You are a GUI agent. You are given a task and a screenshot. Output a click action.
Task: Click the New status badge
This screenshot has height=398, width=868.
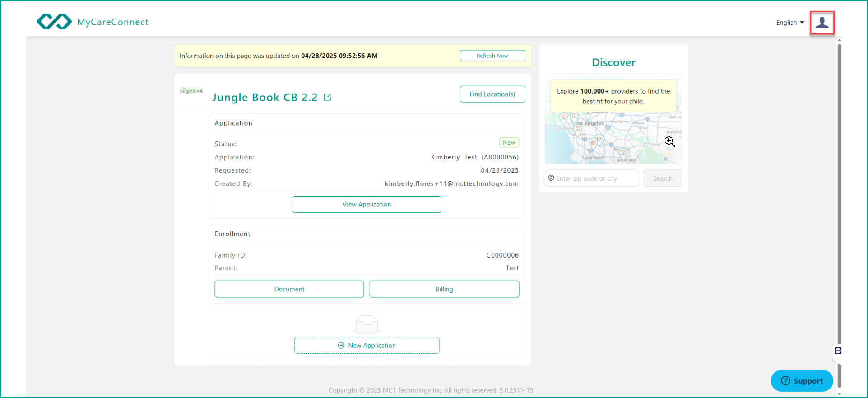[509, 143]
